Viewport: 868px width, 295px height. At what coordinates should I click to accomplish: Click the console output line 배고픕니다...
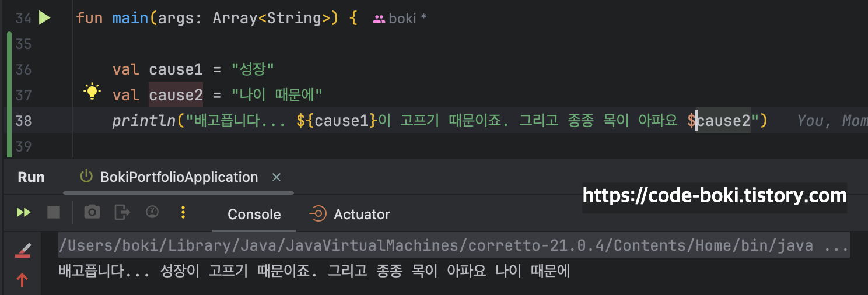tap(314, 271)
